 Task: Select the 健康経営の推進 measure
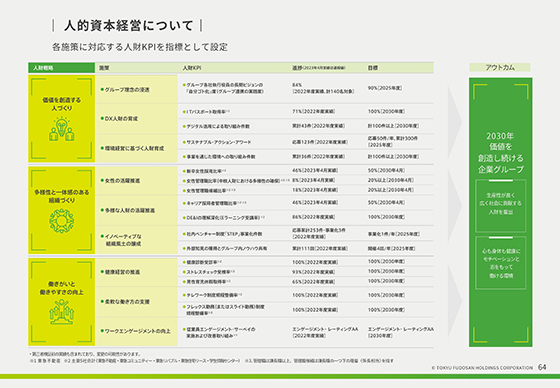click(120, 272)
